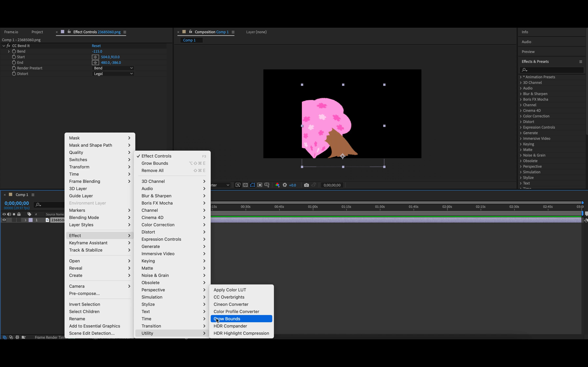Toggle the CC Bend It fx switch
Viewport: 588px width, 367px height.
(9, 46)
